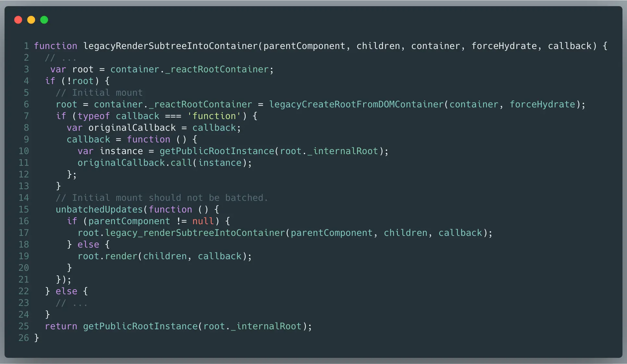This screenshot has height=364, width=627.
Task: Click originalCallback.call on line 11
Action: (135, 163)
